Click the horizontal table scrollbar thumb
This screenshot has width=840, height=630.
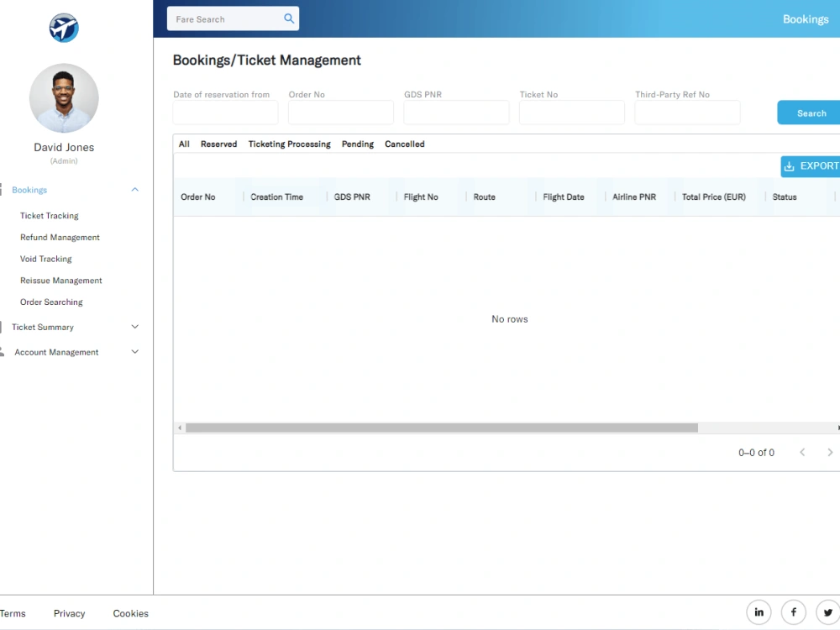(442, 428)
